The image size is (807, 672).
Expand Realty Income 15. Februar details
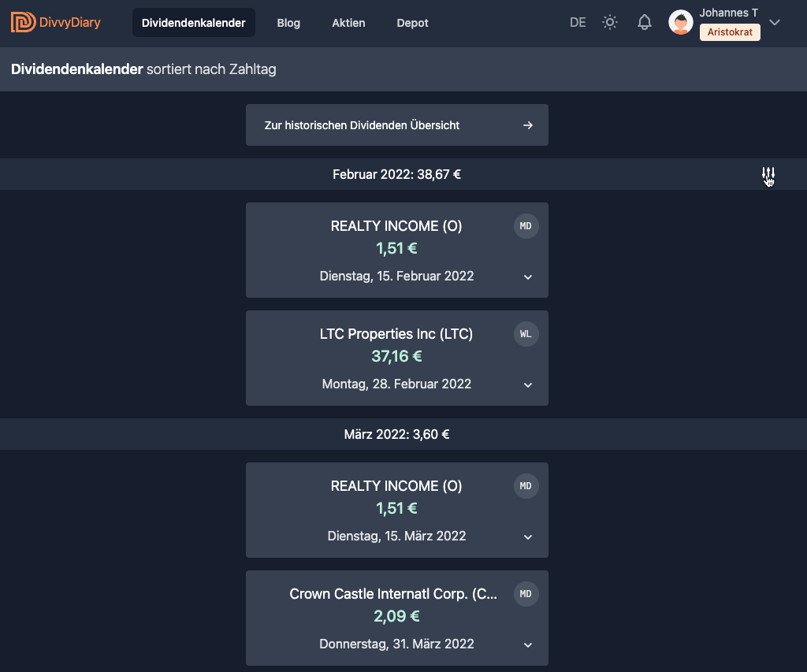(x=528, y=277)
